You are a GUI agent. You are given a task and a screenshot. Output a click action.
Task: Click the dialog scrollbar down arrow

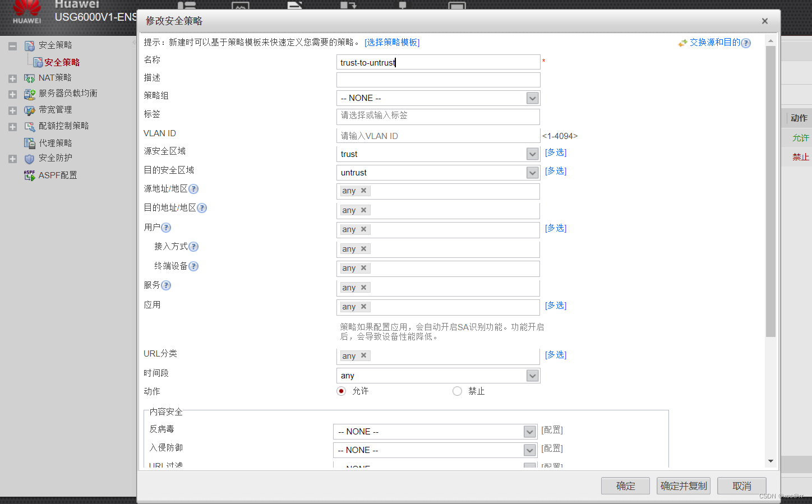click(771, 461)
